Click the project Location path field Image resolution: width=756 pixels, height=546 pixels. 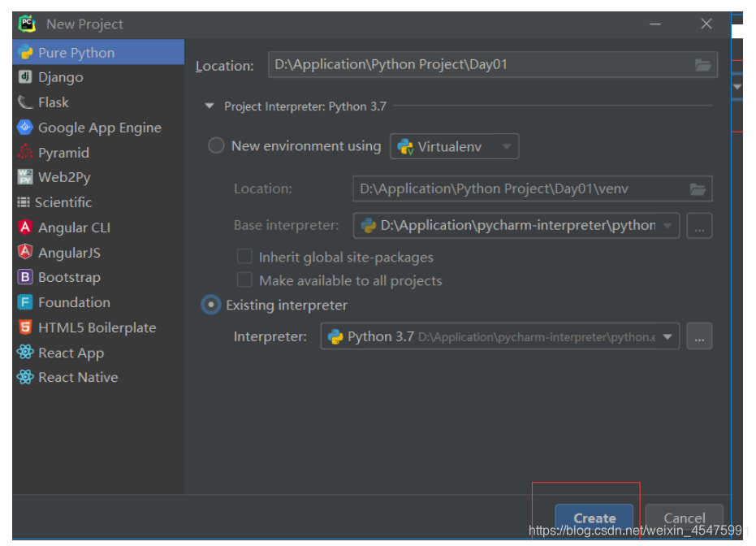click(493, 65)
